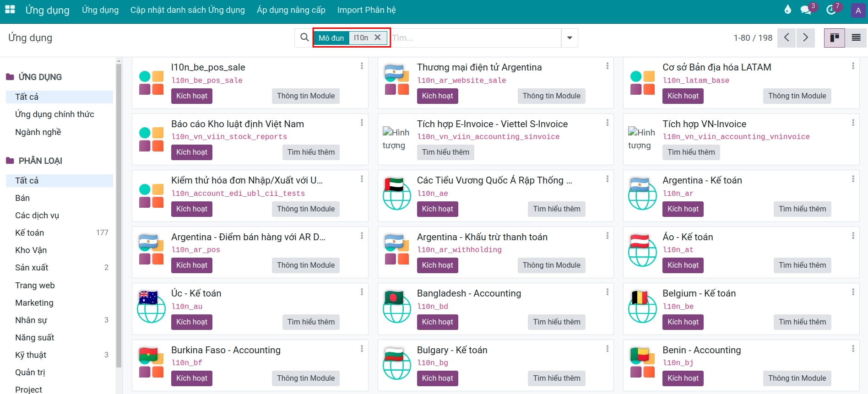Select Kế toán category with 177
The height and width of the screenshot is (394, 868).
[60, 233]
